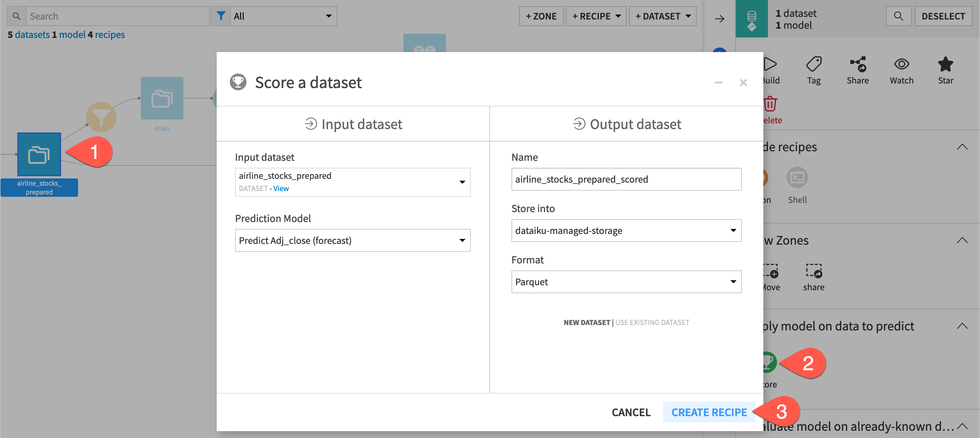Toggle the Watch eye icon
Image resolution: width=980 pixels, height=438 pixels.
pos(902,64)
